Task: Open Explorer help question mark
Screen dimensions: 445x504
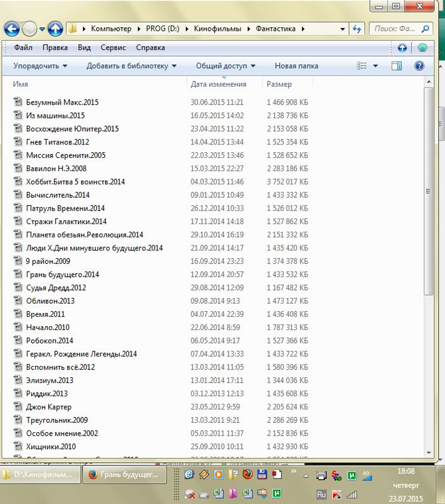Action: [419, 66]
